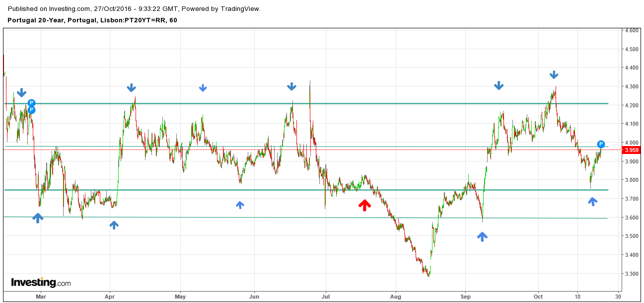Click the chart title 'Portugal 20-Year, Portugal, Lisbon:PT20YT=RR, 60'
The height and width of the screenshot is (303, 644).
[92, 20]
